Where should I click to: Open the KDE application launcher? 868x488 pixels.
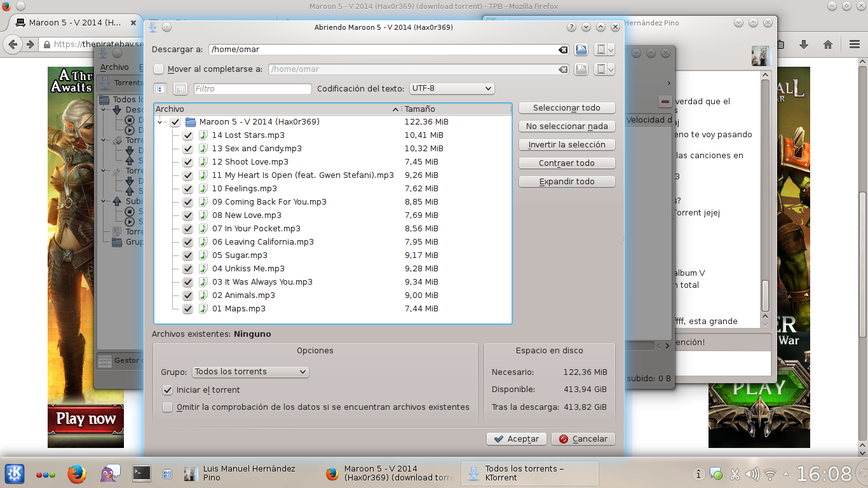[15, 474]
